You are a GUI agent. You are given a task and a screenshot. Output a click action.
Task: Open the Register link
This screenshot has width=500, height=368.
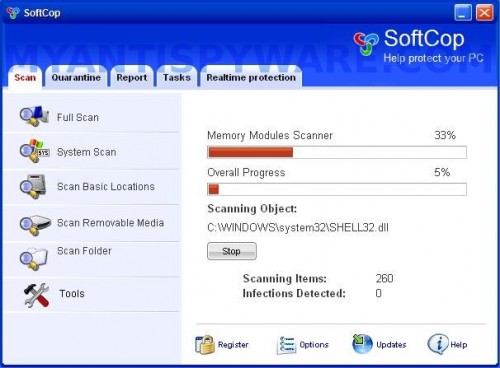tap(233, 345)
